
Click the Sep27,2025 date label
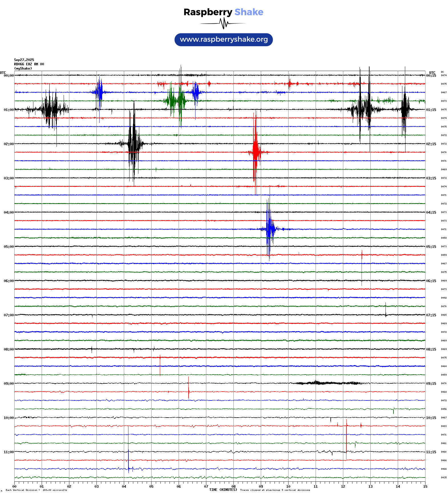tap(24, 60)
